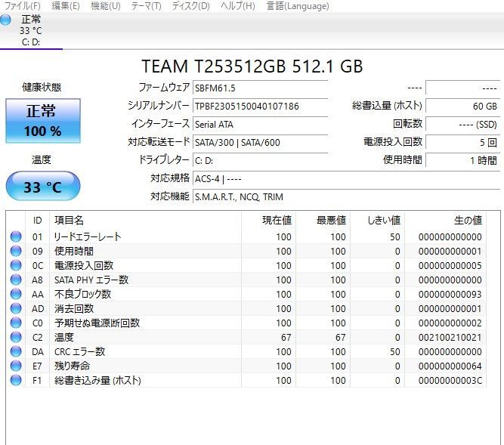Click the firmware field SBFM61.5

tap(260, 88)
